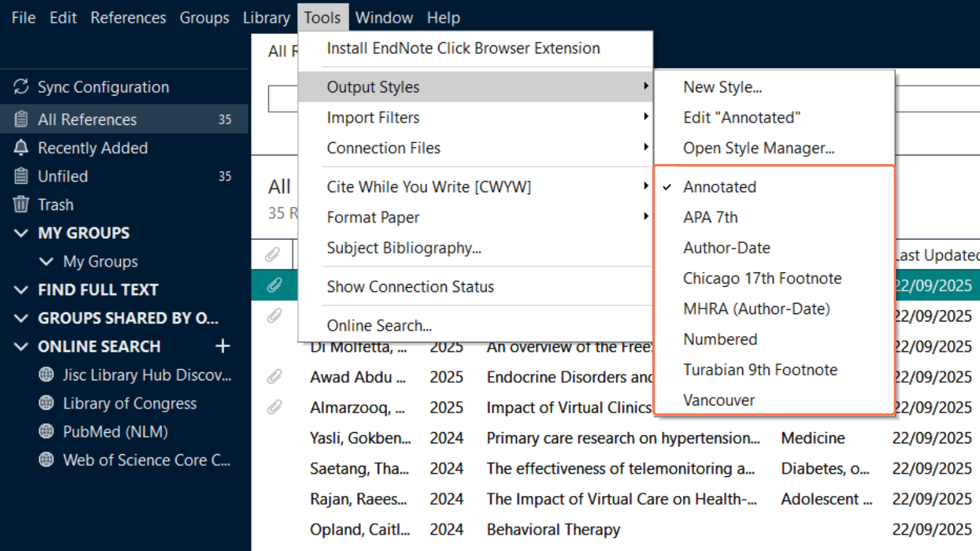
Task: Click paperclip icon on Awad Abdu row
Action: coord(274,377)
